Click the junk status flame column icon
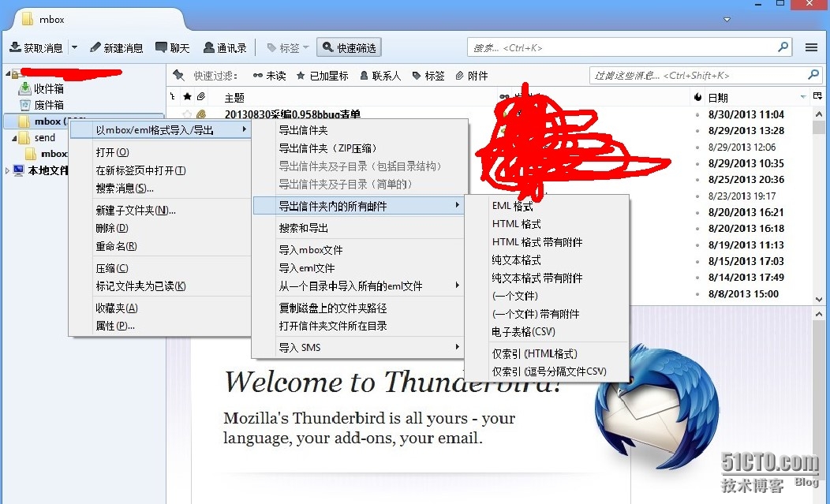 click(x=697, y=97)
